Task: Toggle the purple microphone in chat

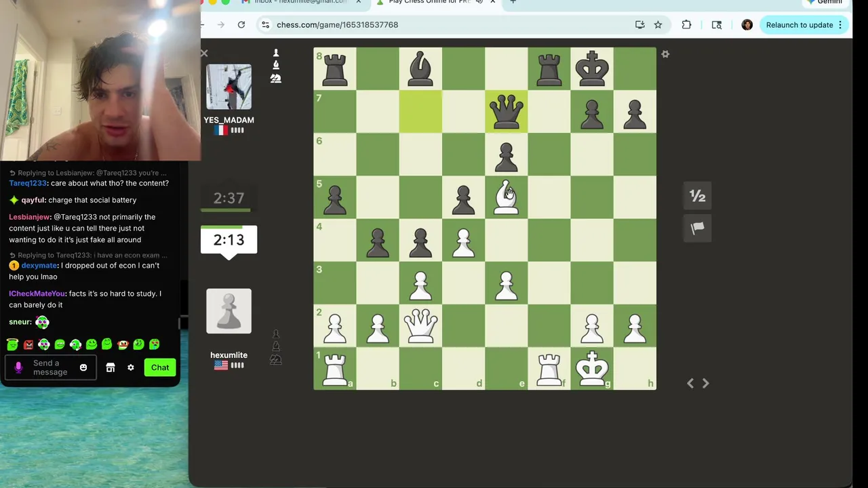Action: click(18, 367)
